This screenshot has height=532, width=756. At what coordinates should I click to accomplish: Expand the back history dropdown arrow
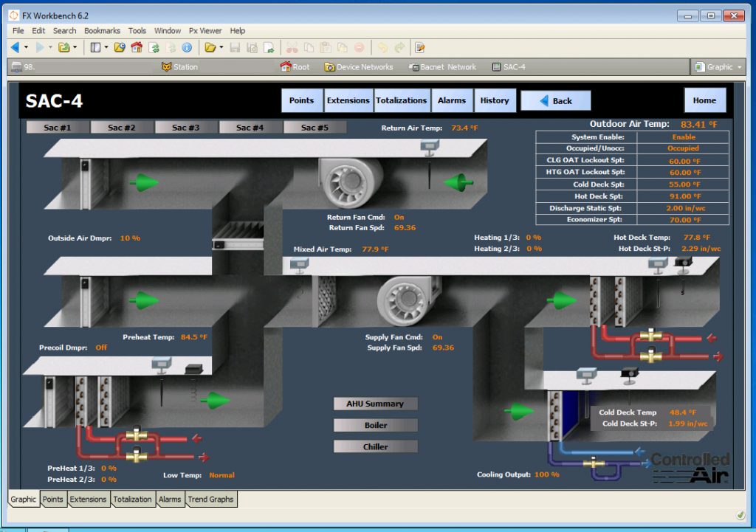click(x=26, y=47)
